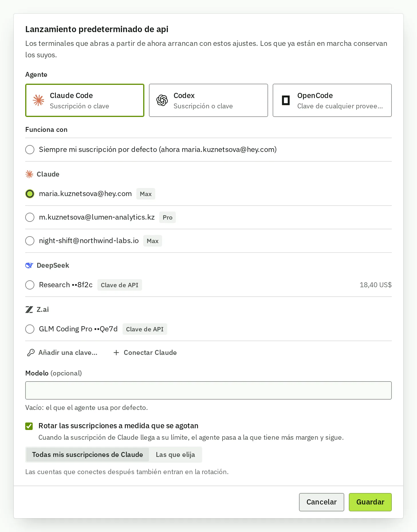417x532 pixels.
Task: Click the plus icon beside Conectar Claude
Action: click(x=116, y=353)
